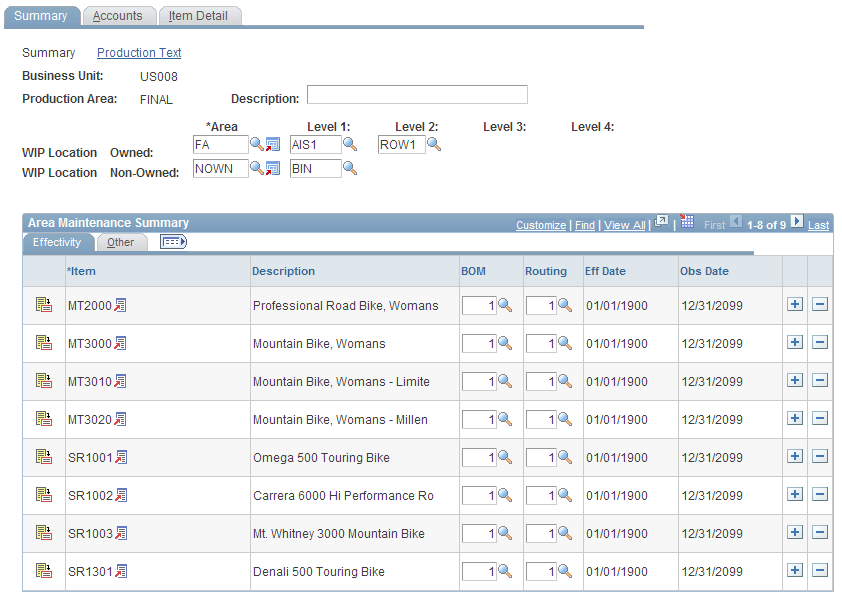Click the View All link
842x599 pixels.
(624, 224)
